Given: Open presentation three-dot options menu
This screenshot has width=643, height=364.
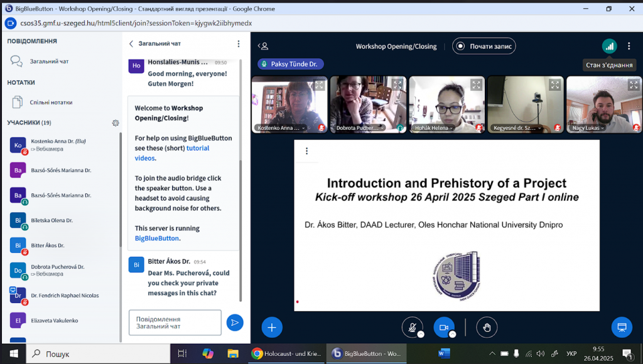Looking at the screenshot, I should tap(306, 151).
